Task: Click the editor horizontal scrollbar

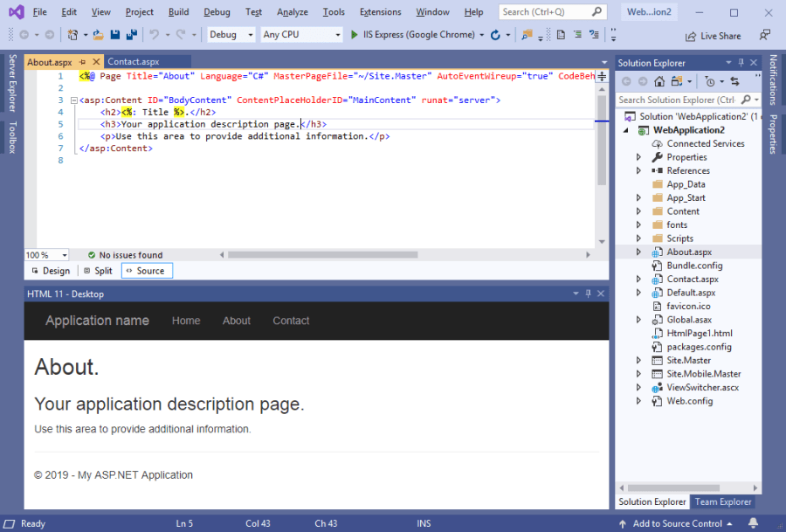Action: coord(322,255)
